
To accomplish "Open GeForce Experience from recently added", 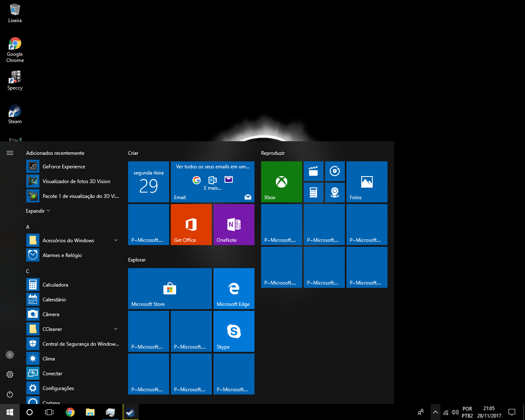I will (x=73, y=167).
